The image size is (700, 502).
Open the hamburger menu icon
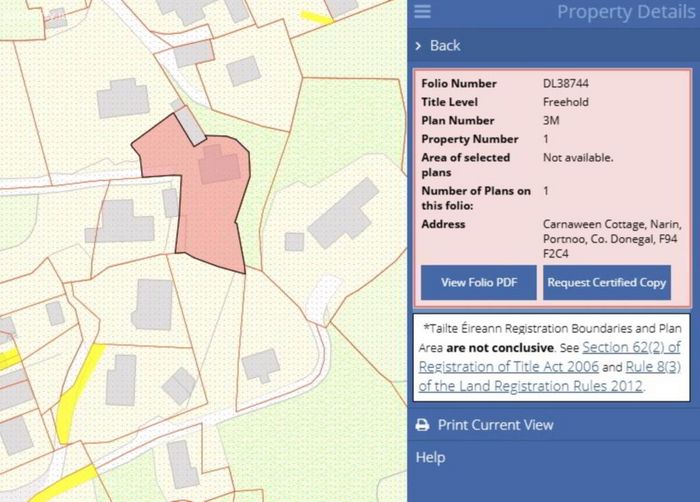coord(422,11)
